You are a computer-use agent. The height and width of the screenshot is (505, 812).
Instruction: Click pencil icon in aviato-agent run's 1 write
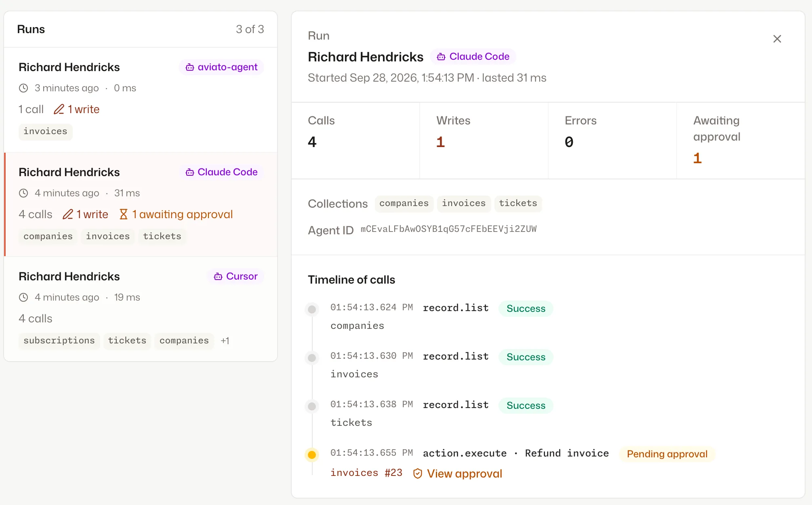tap(59, 109)
